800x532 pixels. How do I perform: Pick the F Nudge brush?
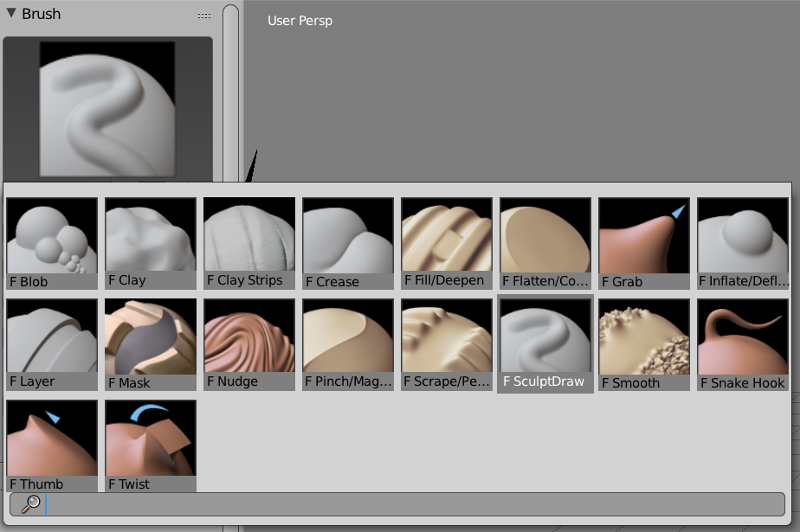[x=248, y=343]
